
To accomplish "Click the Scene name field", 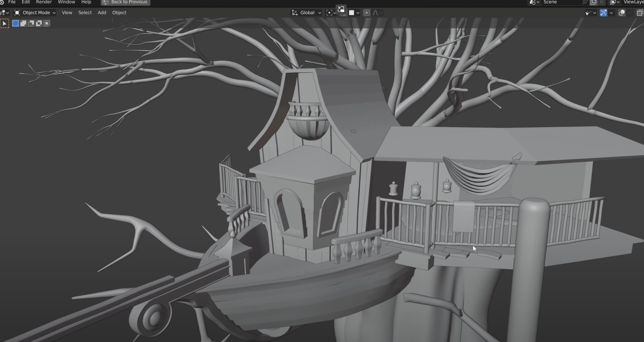I will (x=561, y=2).
